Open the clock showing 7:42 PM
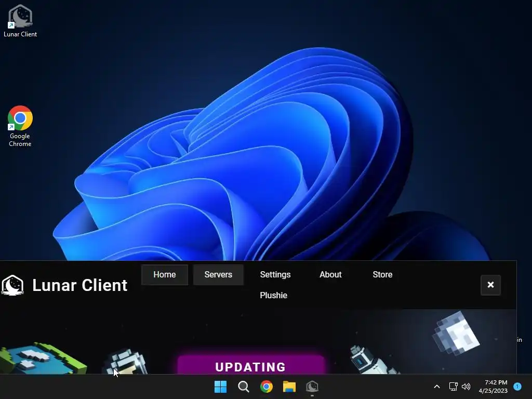This screenshot has height=399, width=532. 493,387
